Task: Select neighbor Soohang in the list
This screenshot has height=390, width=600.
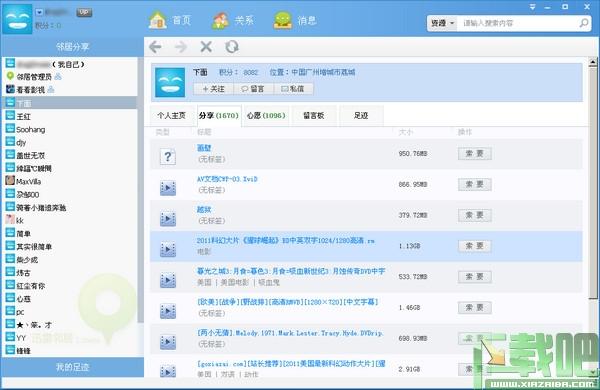Action: pyautogui.click(x=70, y=129)
